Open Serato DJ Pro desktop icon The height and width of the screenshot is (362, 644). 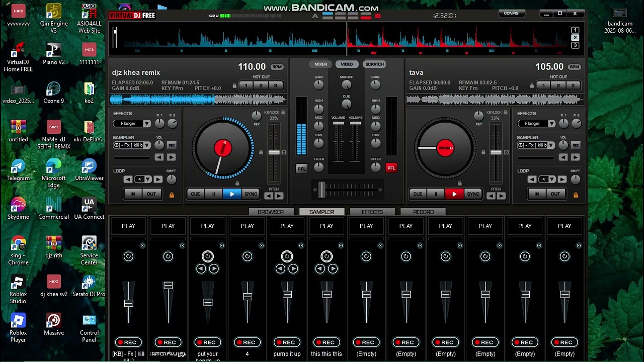point(89,286)
